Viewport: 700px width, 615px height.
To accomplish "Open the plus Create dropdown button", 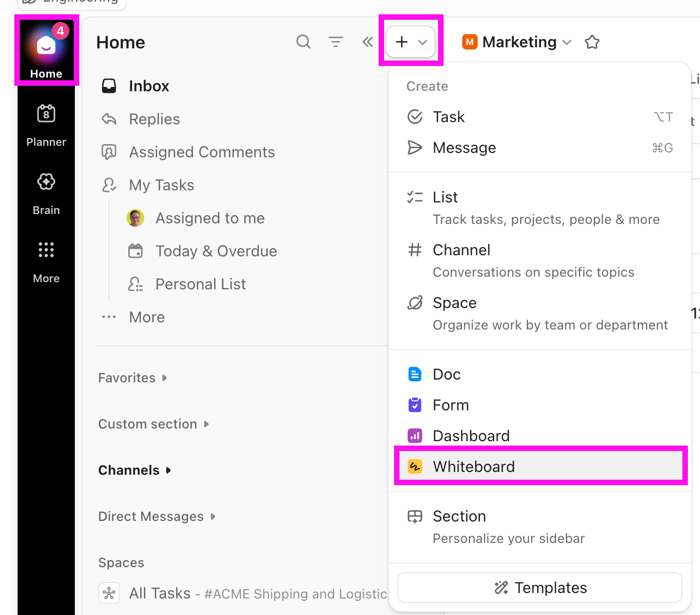I will 411,42.
